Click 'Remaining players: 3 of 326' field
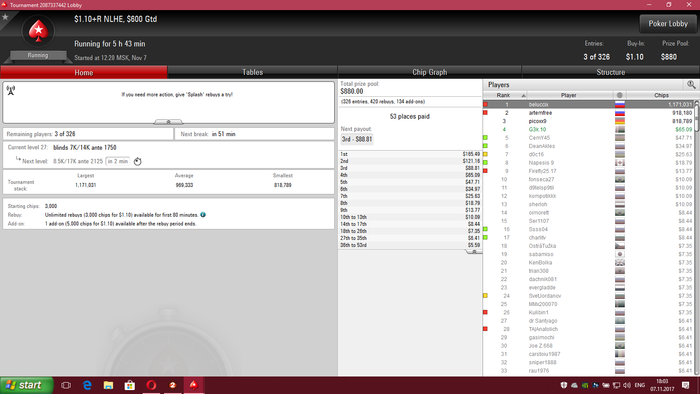This screenshot has height=394, width=700. coord(88,134)
